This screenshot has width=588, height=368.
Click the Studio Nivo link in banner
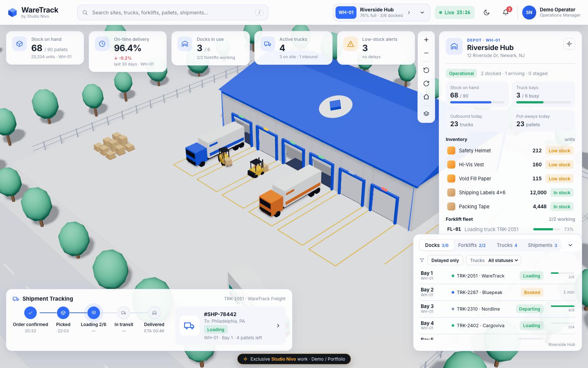[283, 359]
